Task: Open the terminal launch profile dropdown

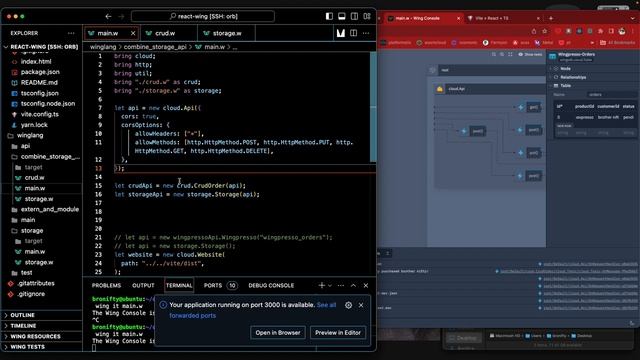Action: coord(330,285)
